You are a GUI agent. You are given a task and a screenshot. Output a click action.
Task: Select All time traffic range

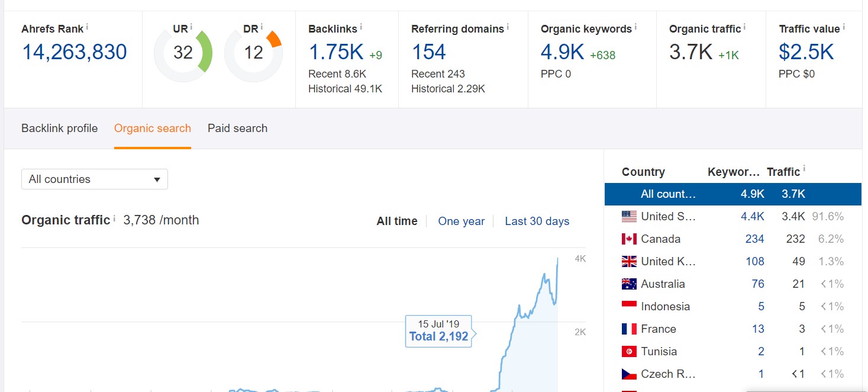pyautogui.click(x=396, y=221)
